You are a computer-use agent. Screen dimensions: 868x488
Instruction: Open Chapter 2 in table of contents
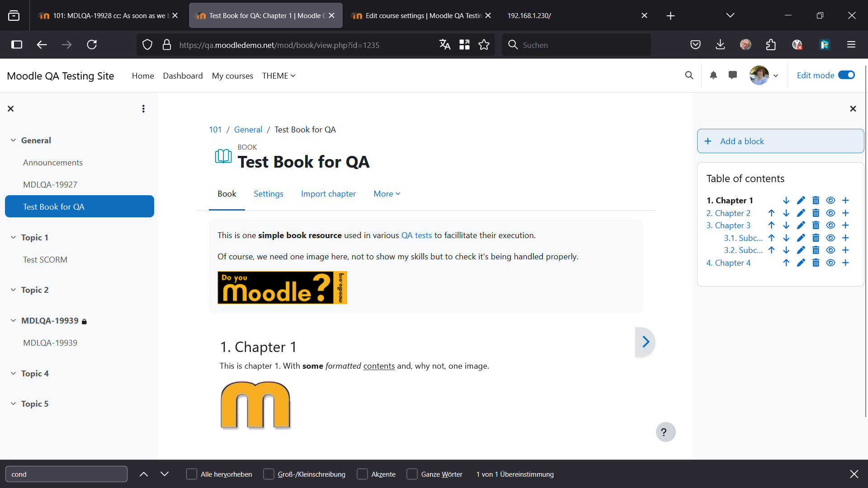[728, 213]
